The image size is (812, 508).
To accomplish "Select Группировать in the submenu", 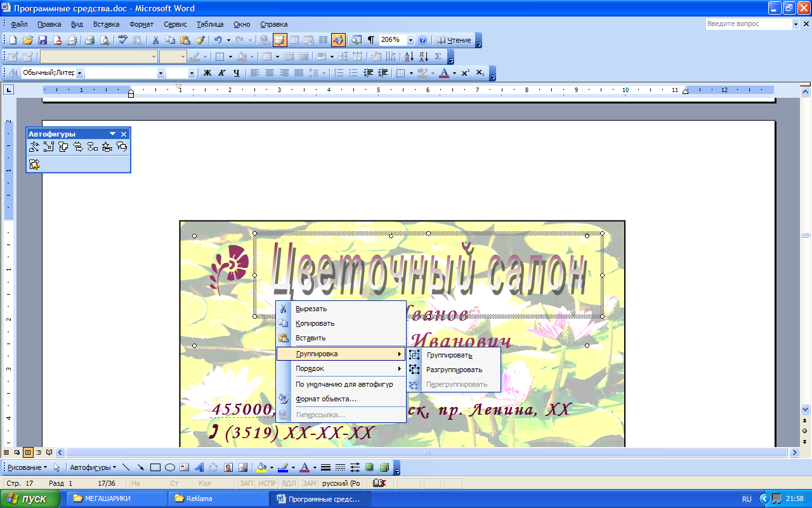I will [x=454, y=355].
